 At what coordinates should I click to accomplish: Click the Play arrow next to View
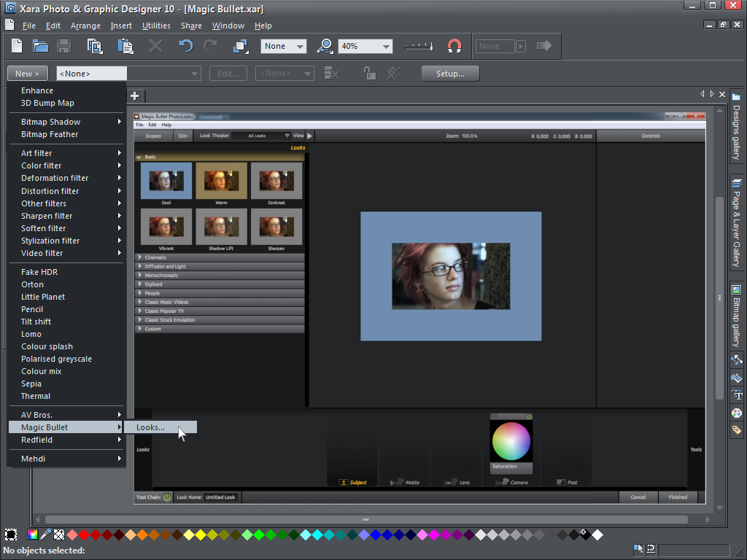click(x=309, y=136)
